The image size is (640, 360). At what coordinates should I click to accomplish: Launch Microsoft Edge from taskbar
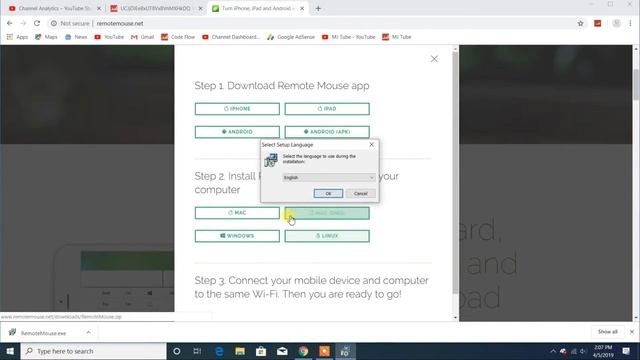(219, 351)
